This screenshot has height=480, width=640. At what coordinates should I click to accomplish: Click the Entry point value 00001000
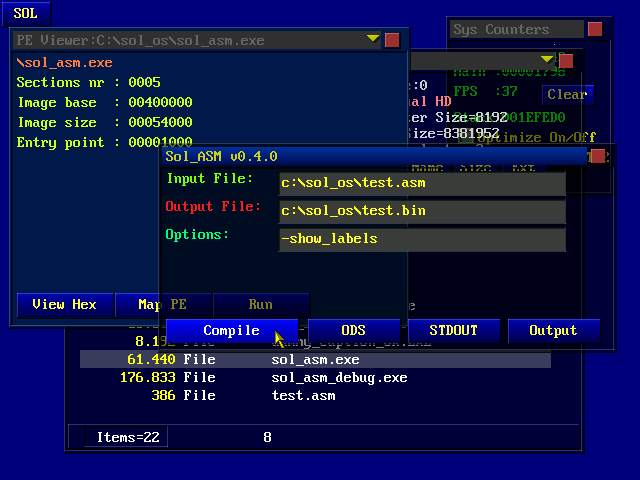[x=160, y=142]
